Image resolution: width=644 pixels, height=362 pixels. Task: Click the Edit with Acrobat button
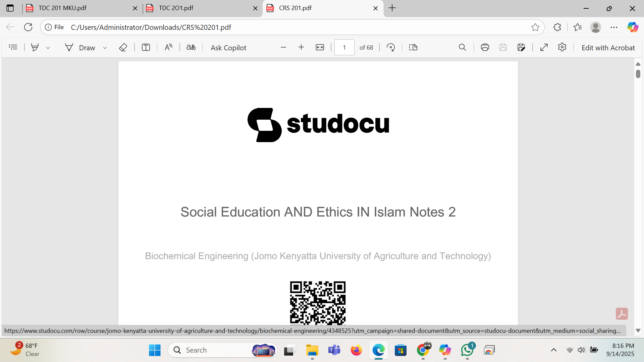click(608, 48)
